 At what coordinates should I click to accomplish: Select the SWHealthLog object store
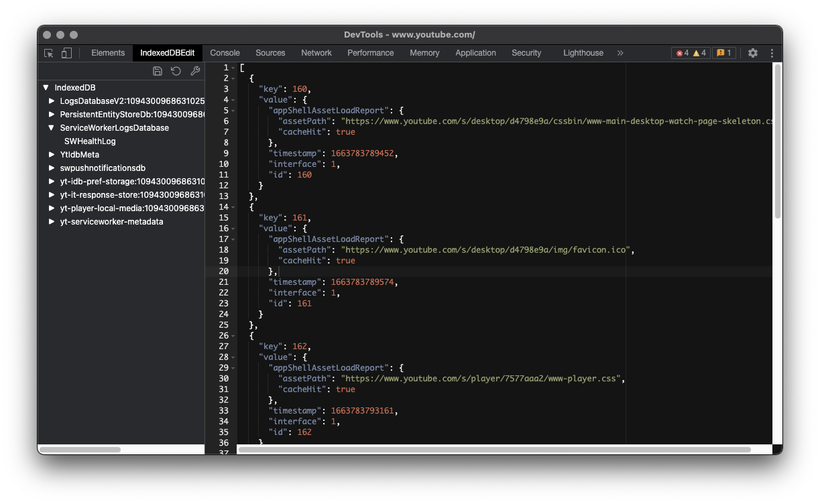[90, 141]
